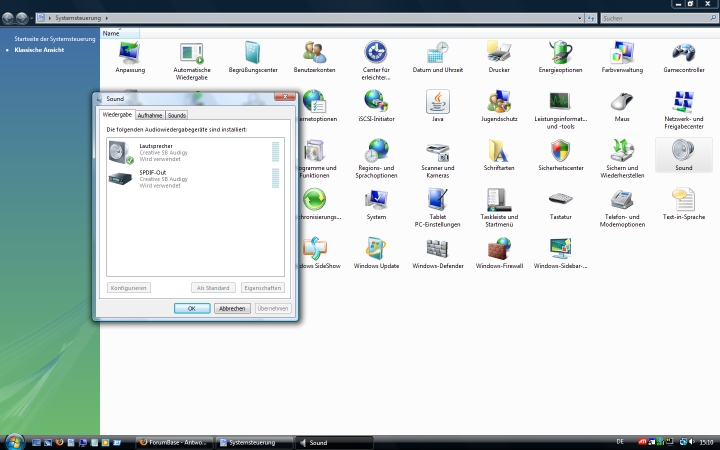Open Sichern und Wiederherstellen
This screenshot has width=720, height=450.
622,158
